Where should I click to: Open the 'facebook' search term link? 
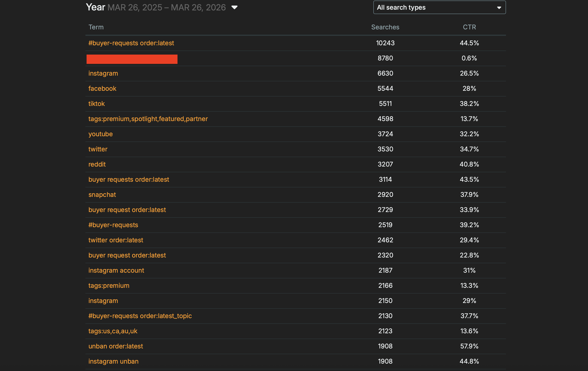(x=102, y=89)
